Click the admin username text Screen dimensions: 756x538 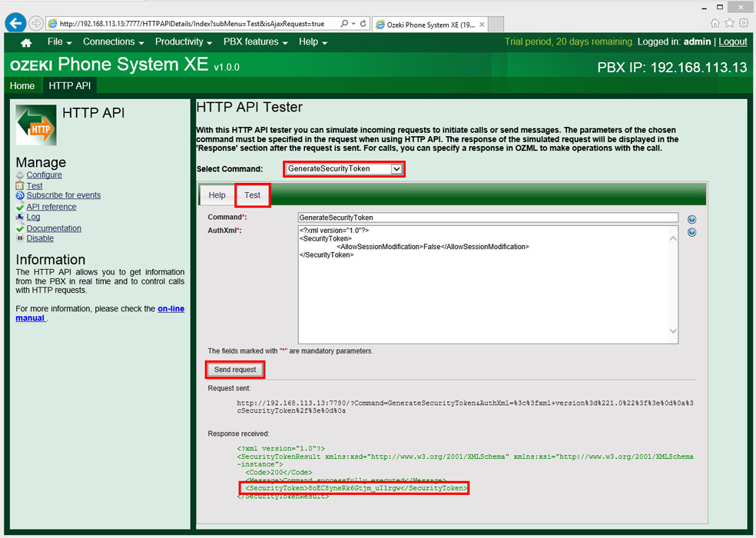[x=697, y=42]
